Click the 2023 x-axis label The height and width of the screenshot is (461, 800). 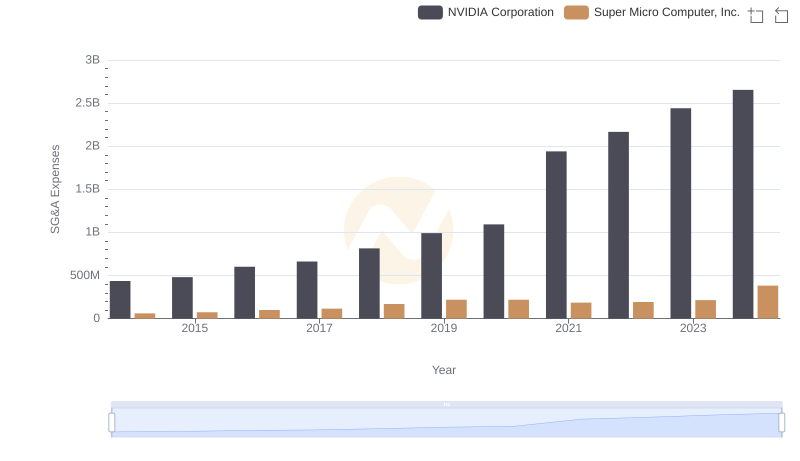pos(693,328)
